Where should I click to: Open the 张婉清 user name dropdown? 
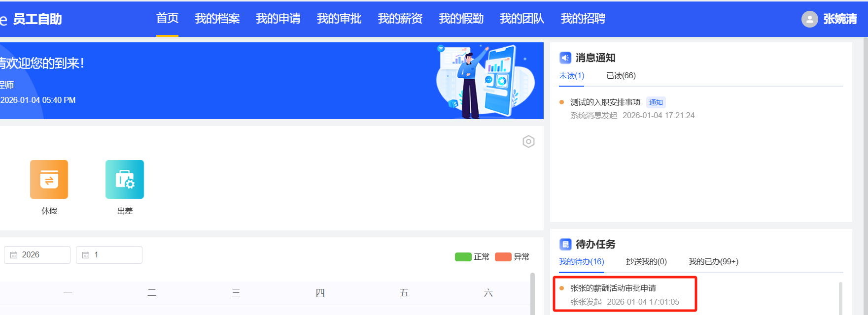pyautogui.click(x=840, y=19)
